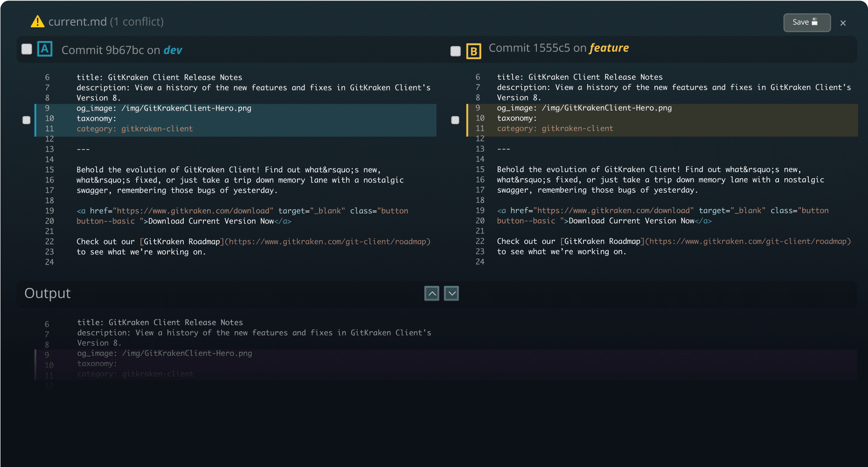Click og_image line in pane A

164,108
